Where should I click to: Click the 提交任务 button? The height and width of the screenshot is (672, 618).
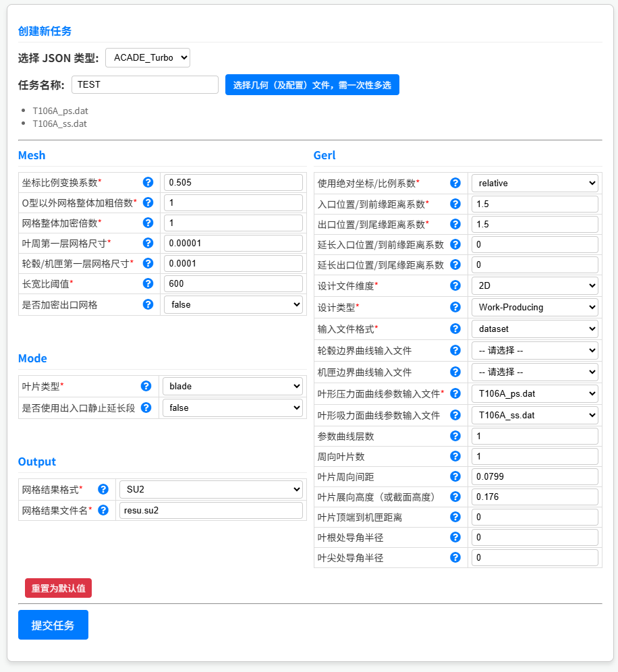click(53, 625)
